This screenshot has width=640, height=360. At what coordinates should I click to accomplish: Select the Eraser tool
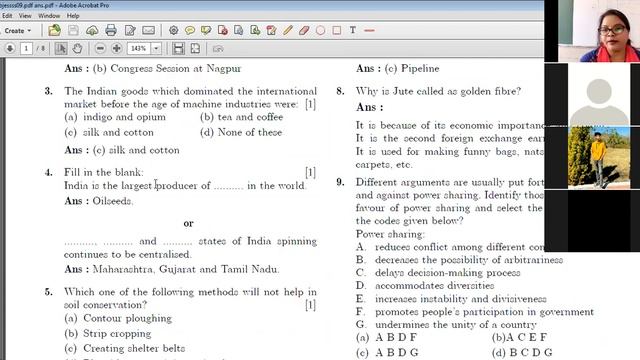pos(304,30)
